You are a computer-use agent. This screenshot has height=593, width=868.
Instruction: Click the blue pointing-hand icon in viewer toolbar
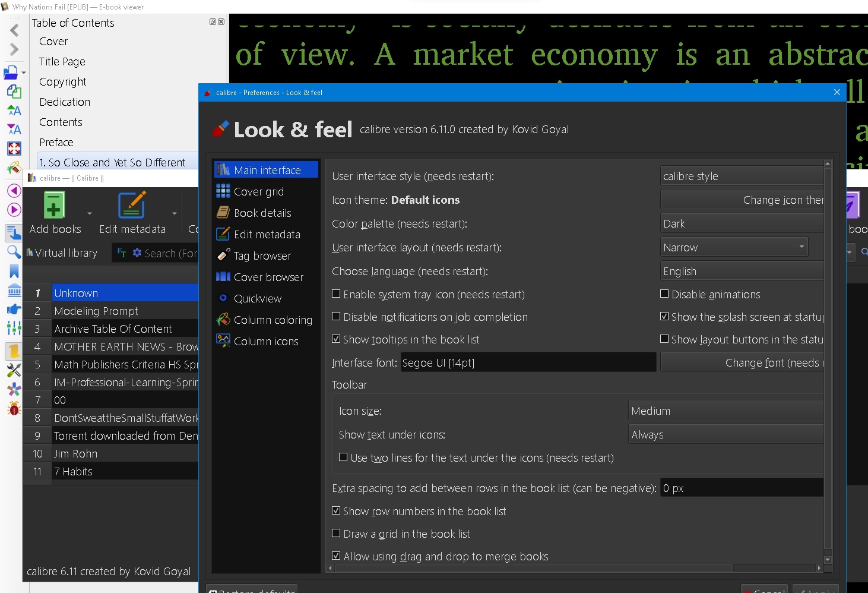tap(14, 309)
